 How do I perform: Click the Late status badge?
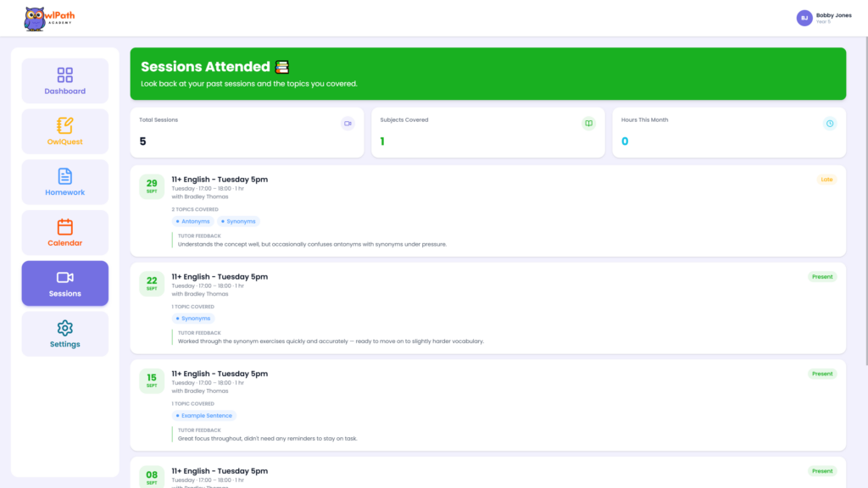(x=826, y=180)
